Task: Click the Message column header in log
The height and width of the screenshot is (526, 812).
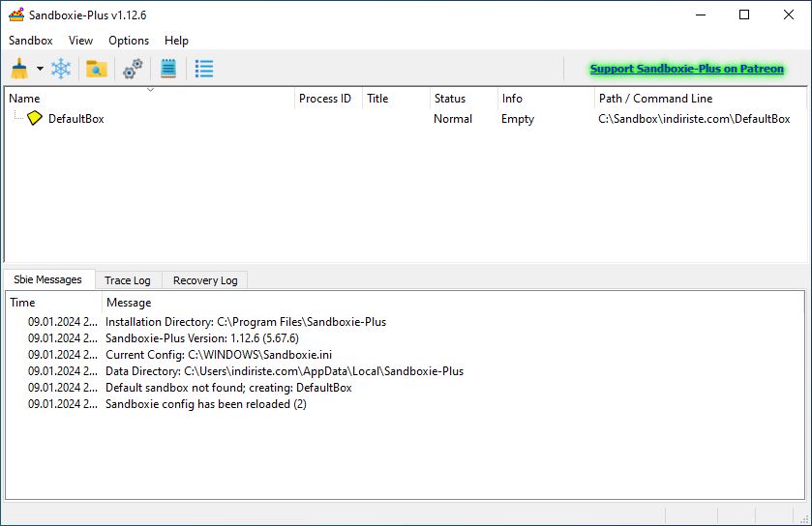Action: [453, 303]
